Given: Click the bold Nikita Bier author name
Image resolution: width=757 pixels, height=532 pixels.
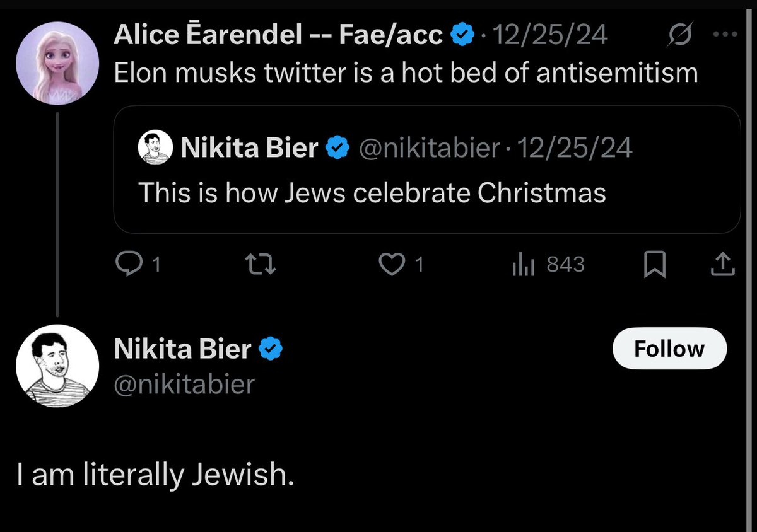Looking at the screenshot, I should tap(182, 349).
